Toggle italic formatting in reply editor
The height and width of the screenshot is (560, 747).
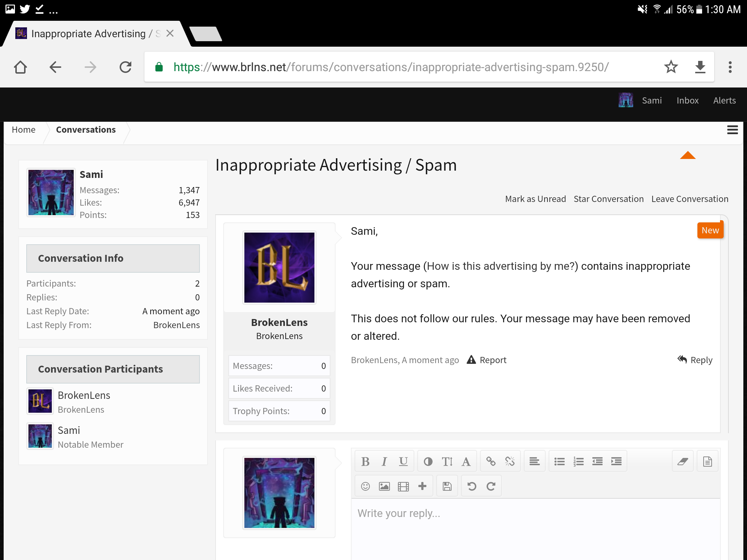tap(384, 462)
